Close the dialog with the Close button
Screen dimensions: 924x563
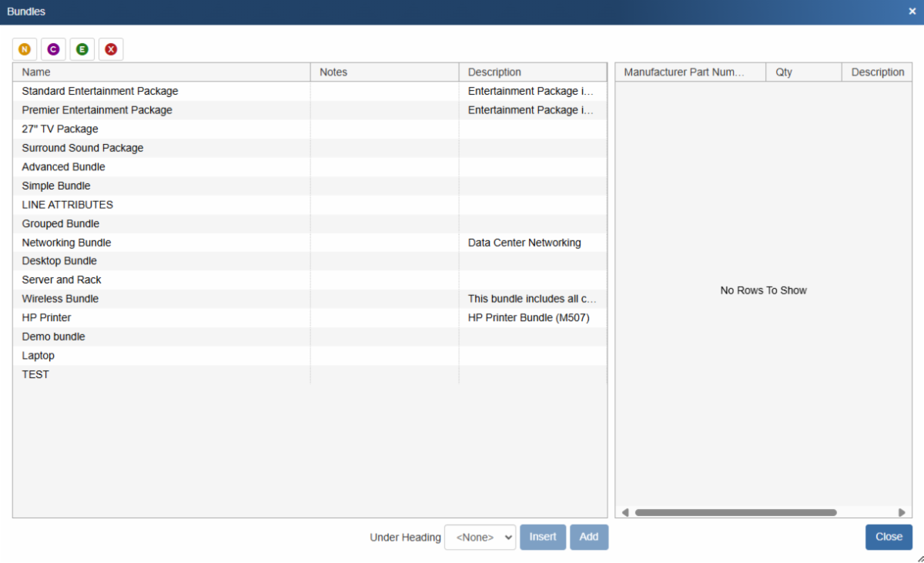point(889,537)
